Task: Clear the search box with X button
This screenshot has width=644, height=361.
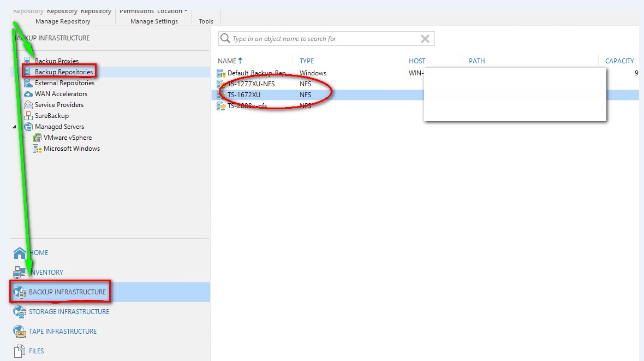Action: (x=425, y=39)
